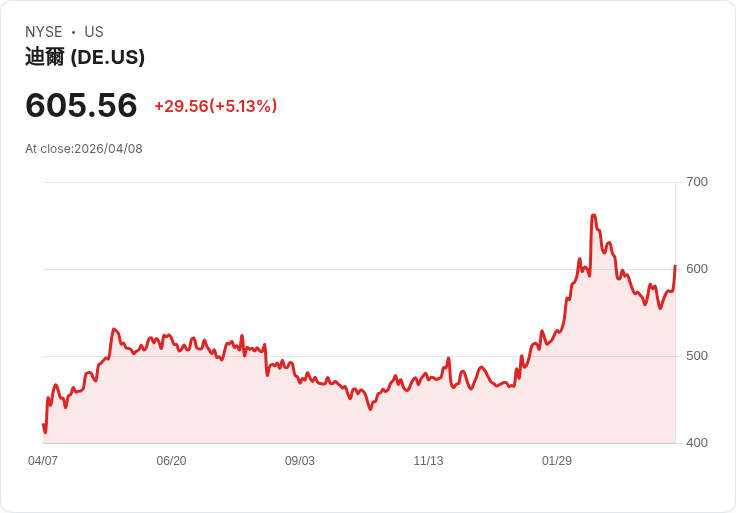Click the At close 2026/04/08 text
Viewport: 736px width, 513px height.
(84, 149)
